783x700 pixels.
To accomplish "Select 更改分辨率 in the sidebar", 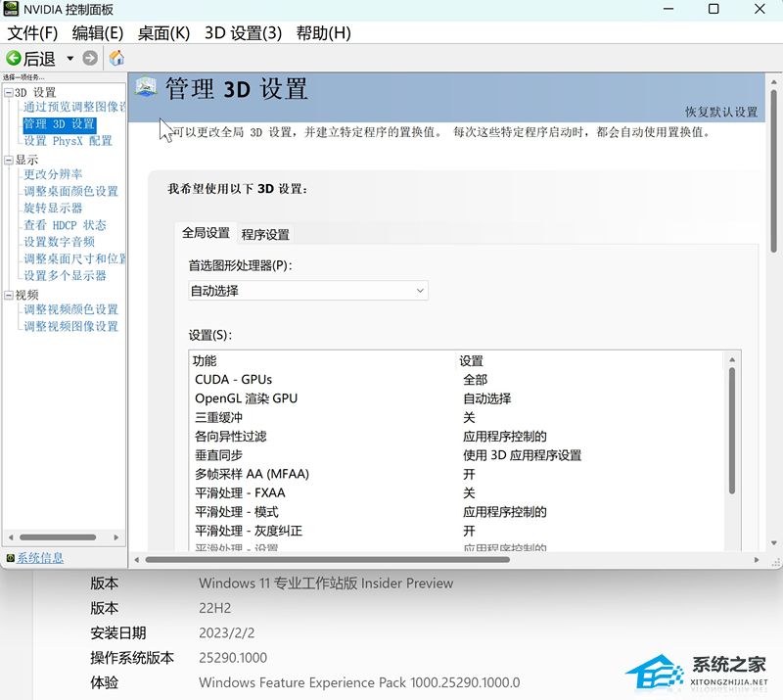I will (x=53, y=174).
